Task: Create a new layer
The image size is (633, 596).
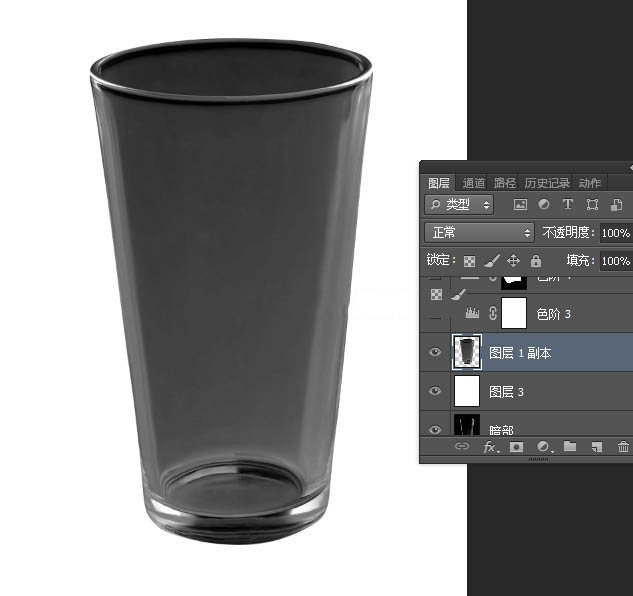Action: tap(596, 447)
